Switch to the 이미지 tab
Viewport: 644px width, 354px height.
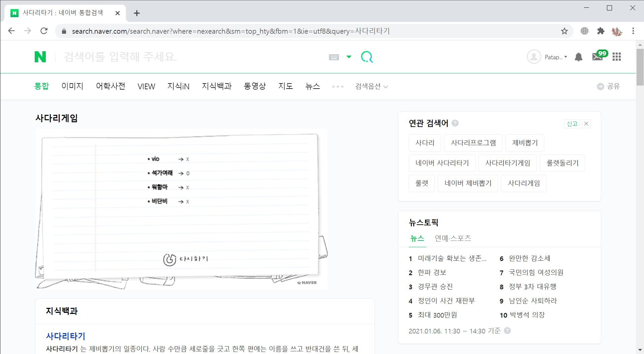tap(72, 86)
